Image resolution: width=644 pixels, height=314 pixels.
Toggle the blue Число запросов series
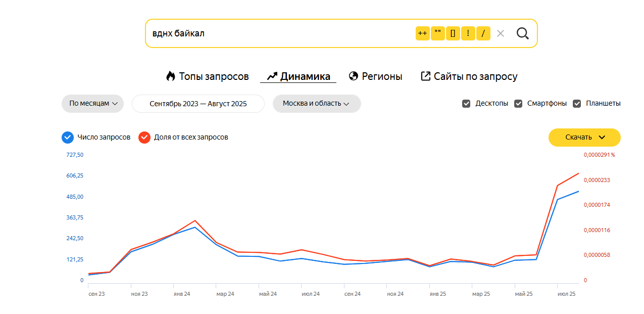[x=67, y=137]
